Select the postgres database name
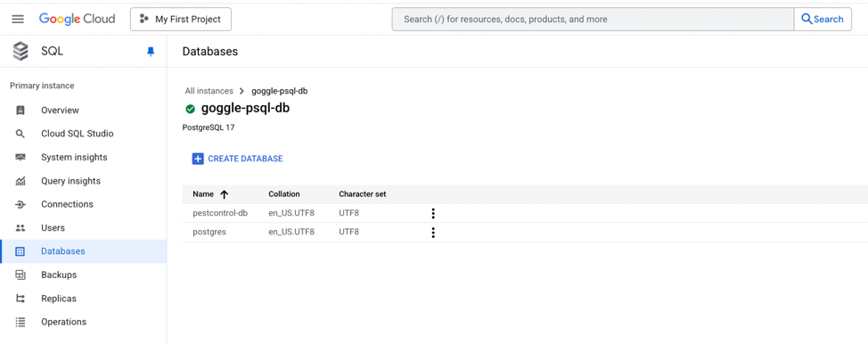 pos(209,232)
